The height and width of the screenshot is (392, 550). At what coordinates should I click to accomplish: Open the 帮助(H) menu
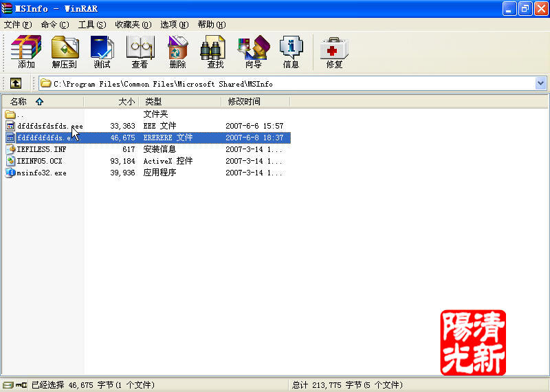212,25
